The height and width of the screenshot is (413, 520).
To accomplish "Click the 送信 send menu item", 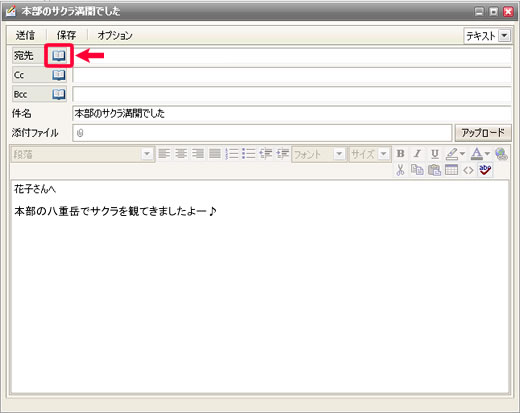I will coord(25,35).
